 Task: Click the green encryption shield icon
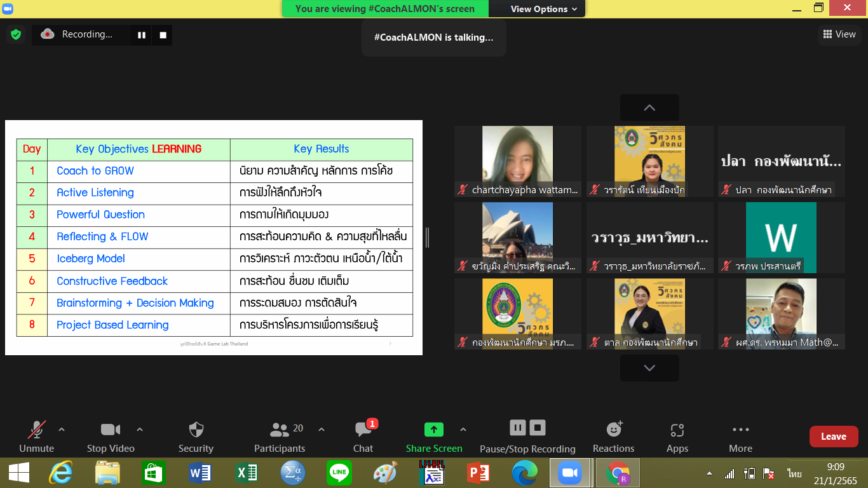pos(16,34)
